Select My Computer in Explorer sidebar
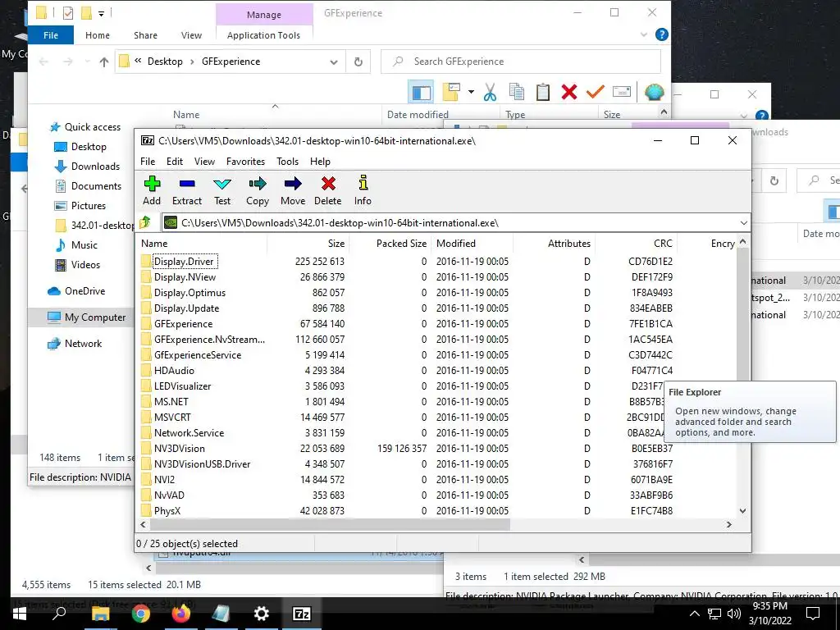 95,317
